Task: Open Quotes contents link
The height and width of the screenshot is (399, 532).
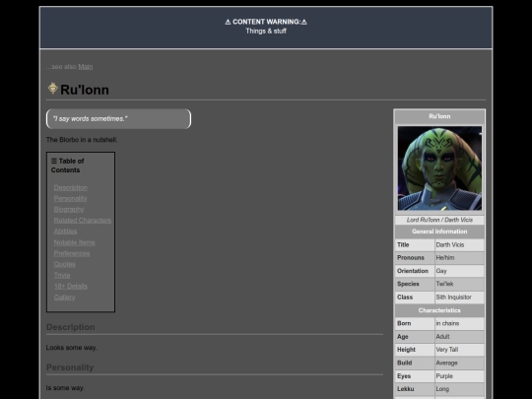Action: [x=64, y=264]
